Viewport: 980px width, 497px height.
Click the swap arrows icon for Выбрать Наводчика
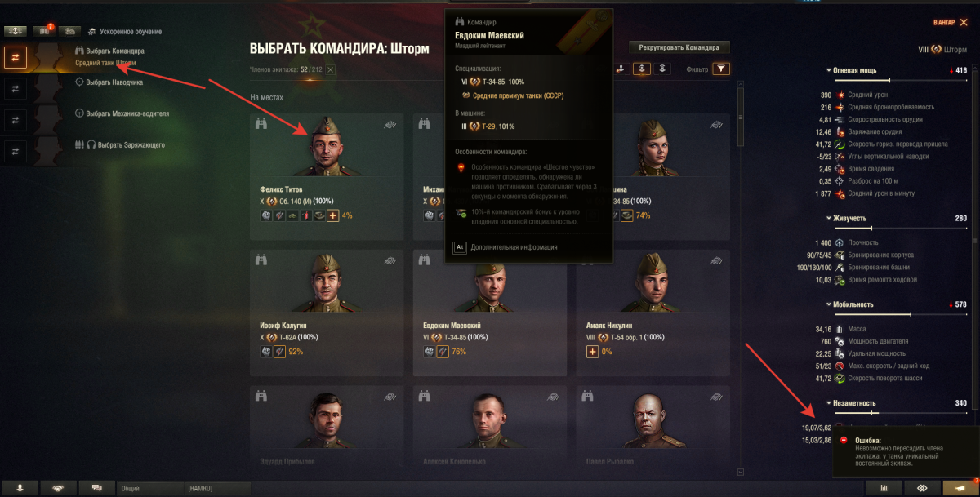coord(16,88)
